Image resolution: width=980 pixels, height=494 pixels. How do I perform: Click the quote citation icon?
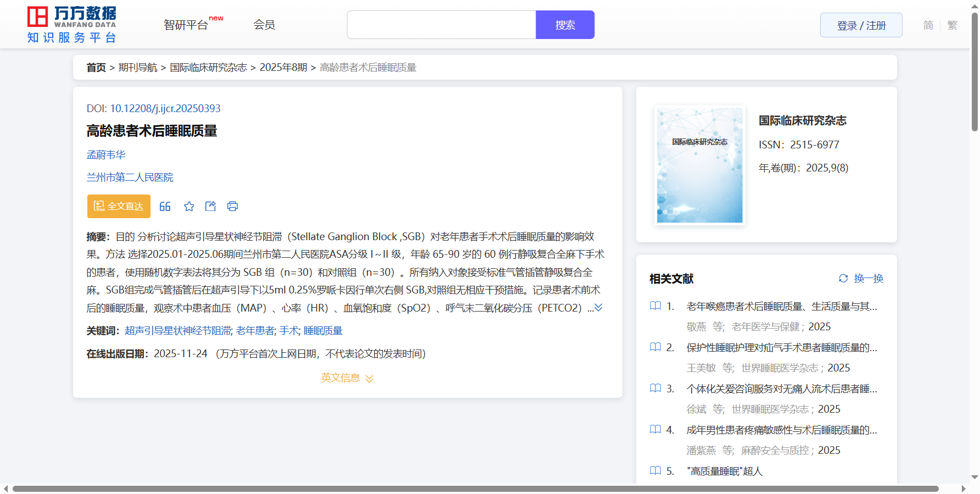point(165,207)
